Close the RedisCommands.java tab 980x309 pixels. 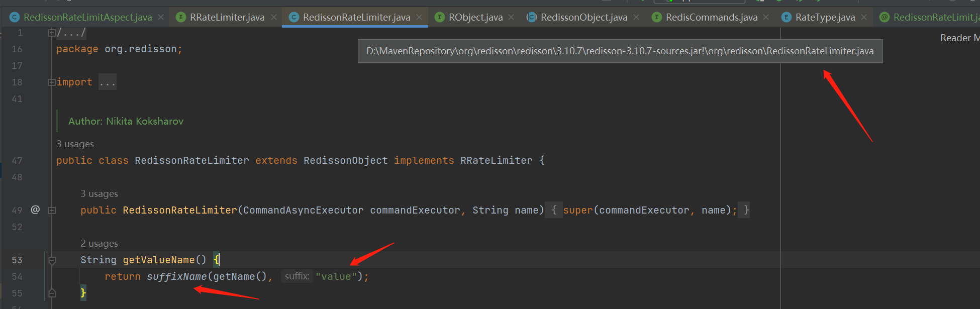pyautogui.click(x=766, y=17)
